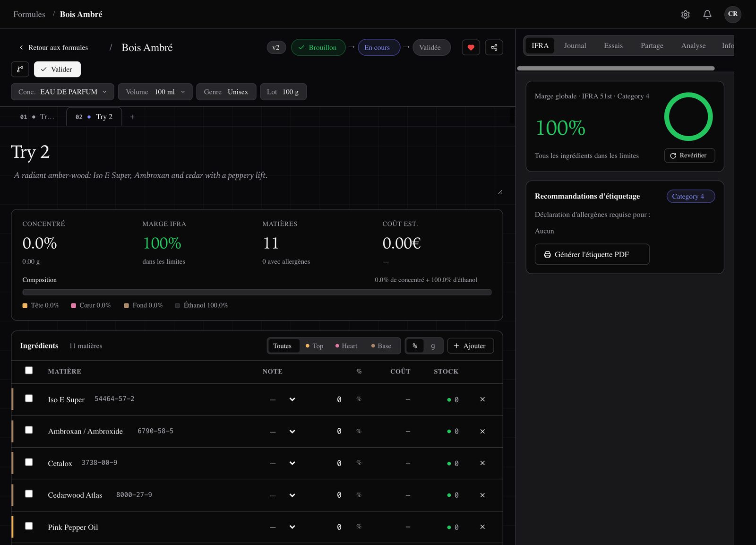The image size is (756, 545).
Task: Click the Valider button
Action: (x=57, y=69)
